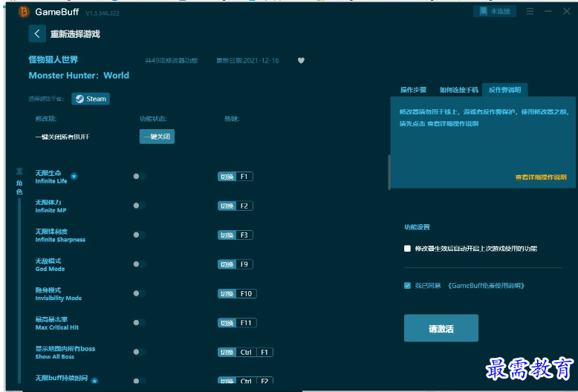Click the star badge beside 无限生命
Image resolution: width=578 pixels, height=392 pixels.
point(74,177)
